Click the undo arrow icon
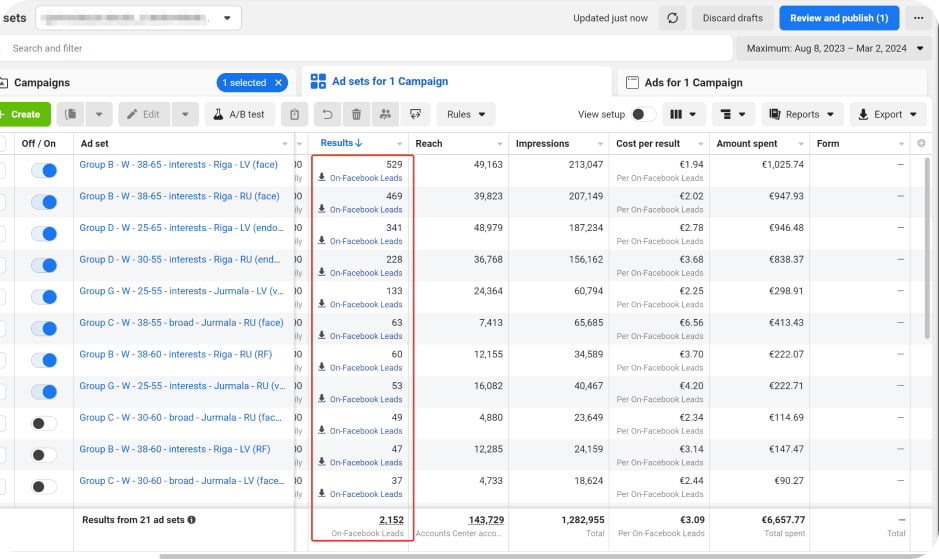The width and height of the screenshot is (939, 559). [327, 114]
